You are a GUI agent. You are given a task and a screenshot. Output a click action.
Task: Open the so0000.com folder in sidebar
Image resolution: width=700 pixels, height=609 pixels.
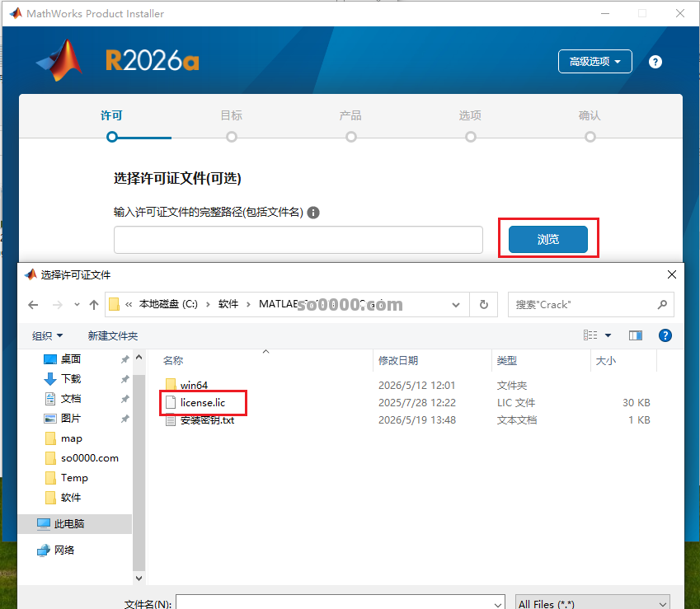[89, 457]
